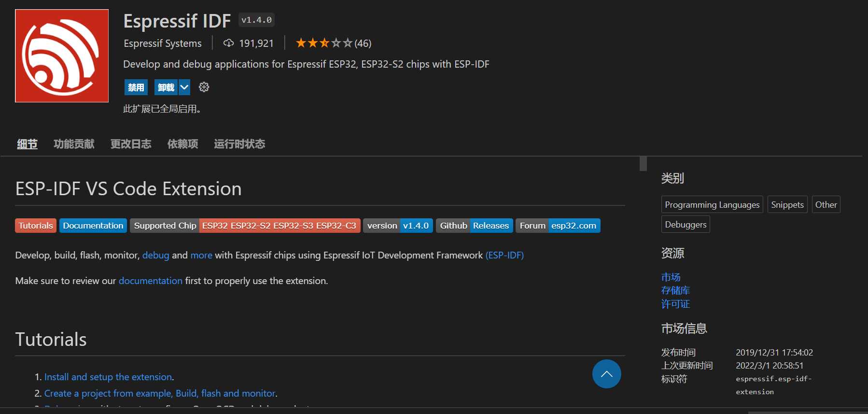This screenshot has height=414, width=868.
Task: Open the (ESP-IDF) framework link
Action: click(x=504, y=255)
